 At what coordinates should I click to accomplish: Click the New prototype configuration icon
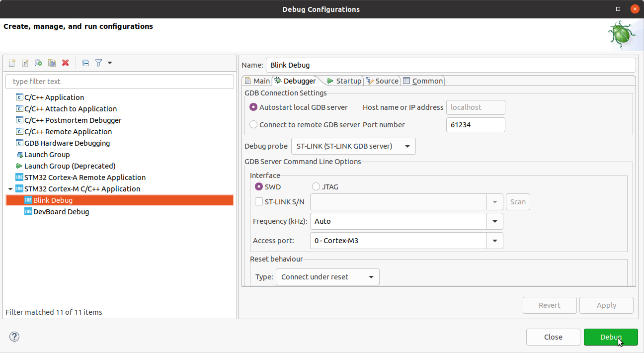[25, 63]
